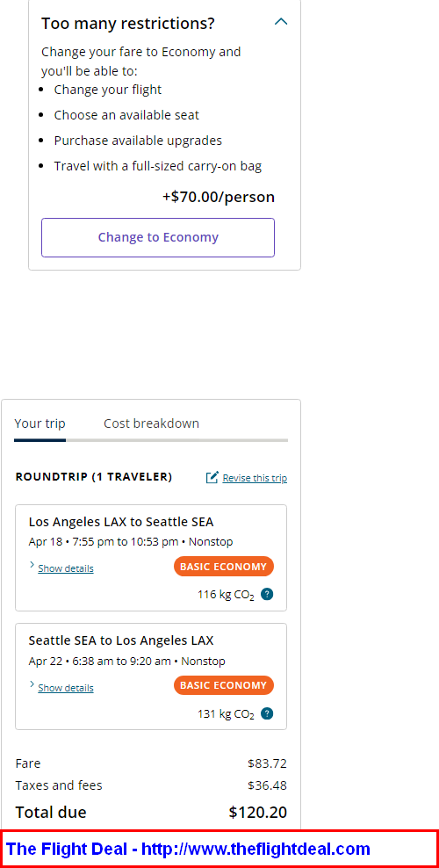Click the pencil edit icon beside Revise this trip
The image size is (439, 868).
212,477
